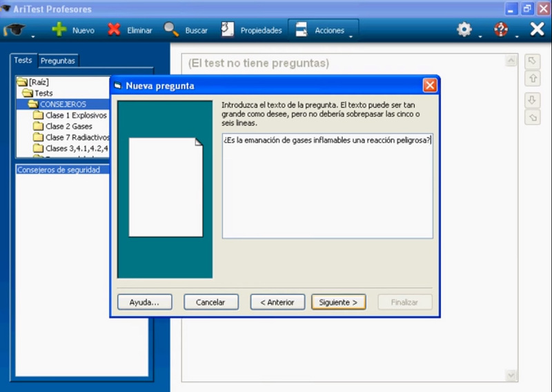
Task: Click the lifebuoy help icon
Action: (501, 30)
